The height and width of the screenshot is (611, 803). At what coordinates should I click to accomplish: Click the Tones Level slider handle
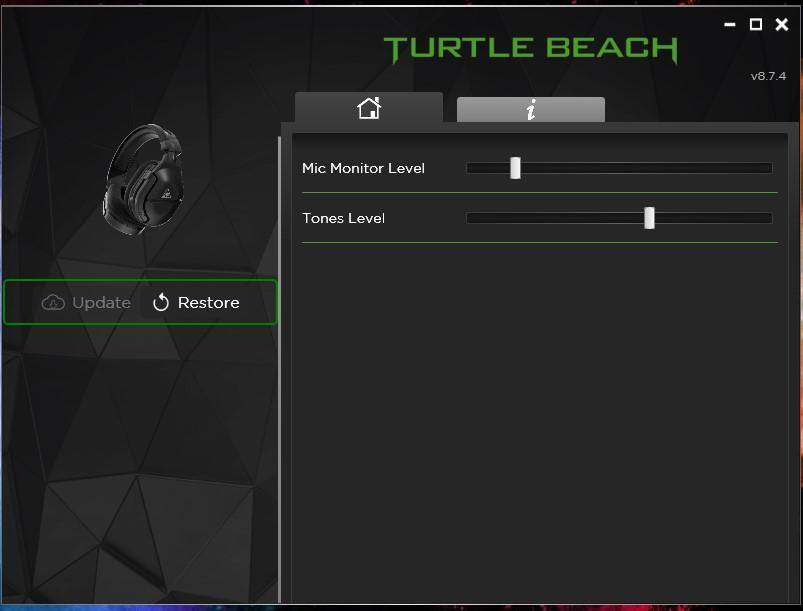[x=649, y=218]
